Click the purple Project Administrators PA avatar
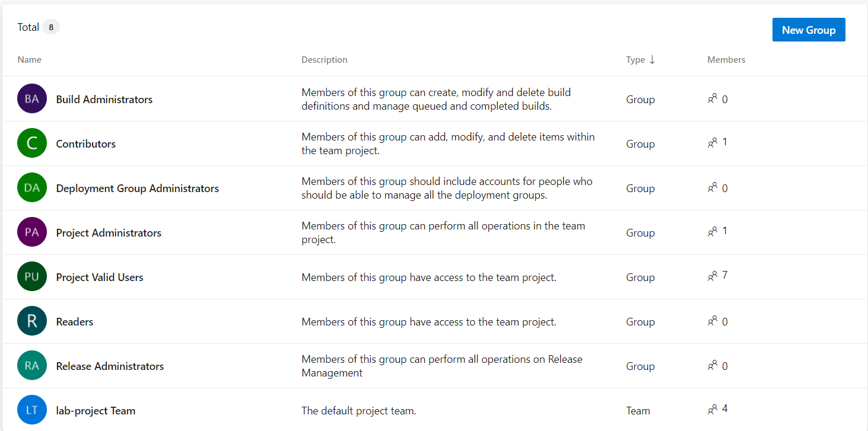Viewport: 868px width, 431px height. (32, 232)
